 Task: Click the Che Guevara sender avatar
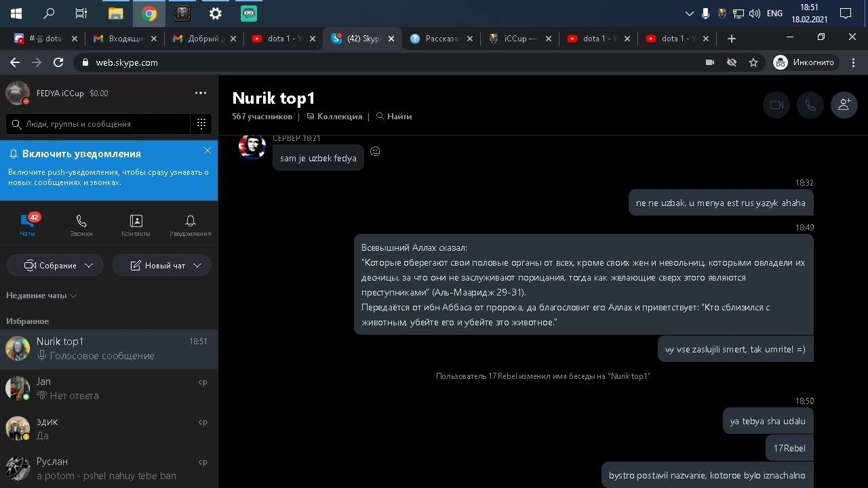pyautogui.click(x=252, y=146)
